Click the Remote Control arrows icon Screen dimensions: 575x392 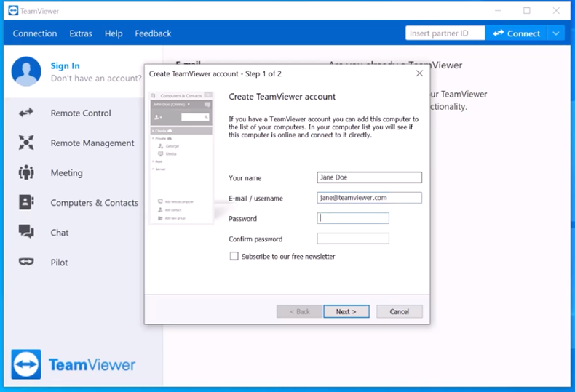coord(26,113)
